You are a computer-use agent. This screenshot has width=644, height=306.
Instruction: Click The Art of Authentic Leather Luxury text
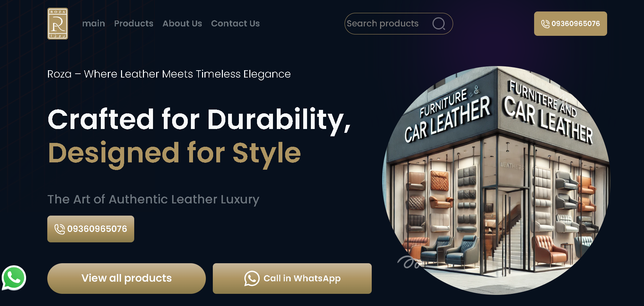click(x=153, y=199)
